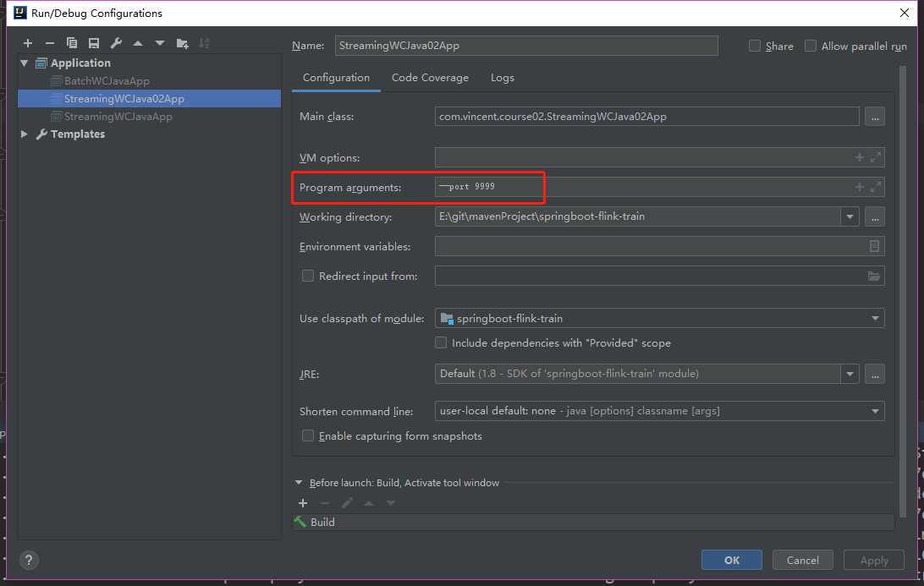The height and width of the screenshot is (586, 924).
Task: Click the Cancel button
Action: pyautogui.click(x=803, y=560)
